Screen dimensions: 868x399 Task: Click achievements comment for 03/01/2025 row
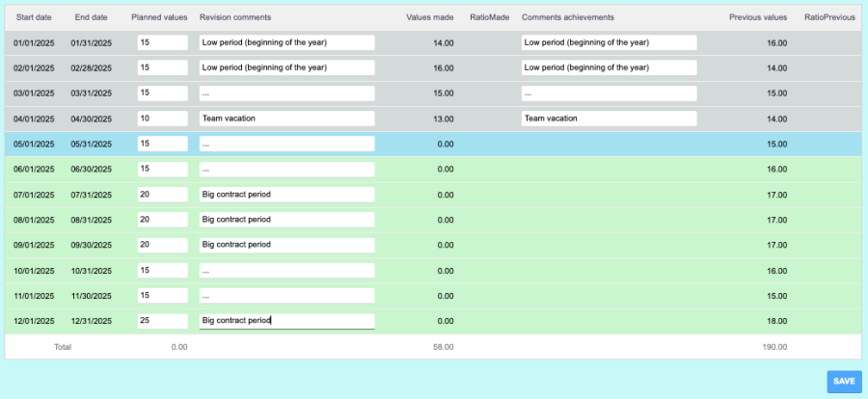coord(609,93)
